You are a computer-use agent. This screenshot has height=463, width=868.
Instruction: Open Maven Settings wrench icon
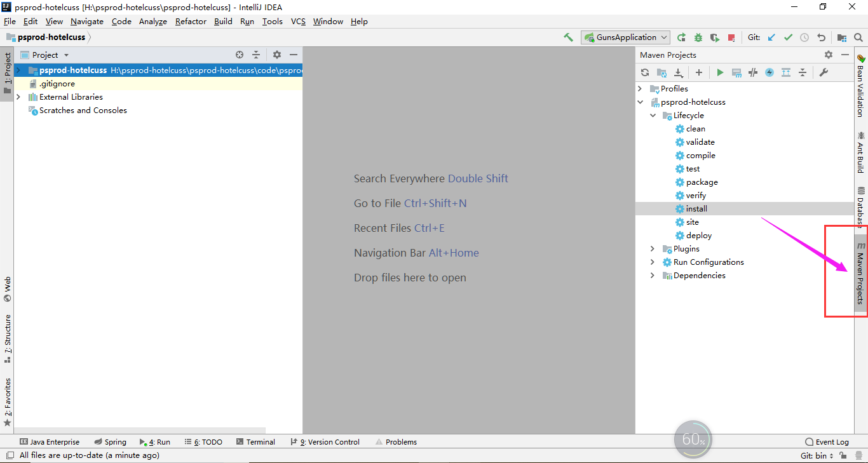pyautogui.click(x=824, y=72)
